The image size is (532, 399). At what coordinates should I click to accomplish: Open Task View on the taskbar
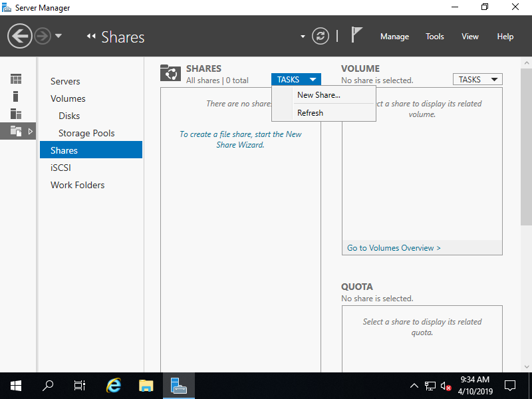pyautogui.click(x=80, y=386)
